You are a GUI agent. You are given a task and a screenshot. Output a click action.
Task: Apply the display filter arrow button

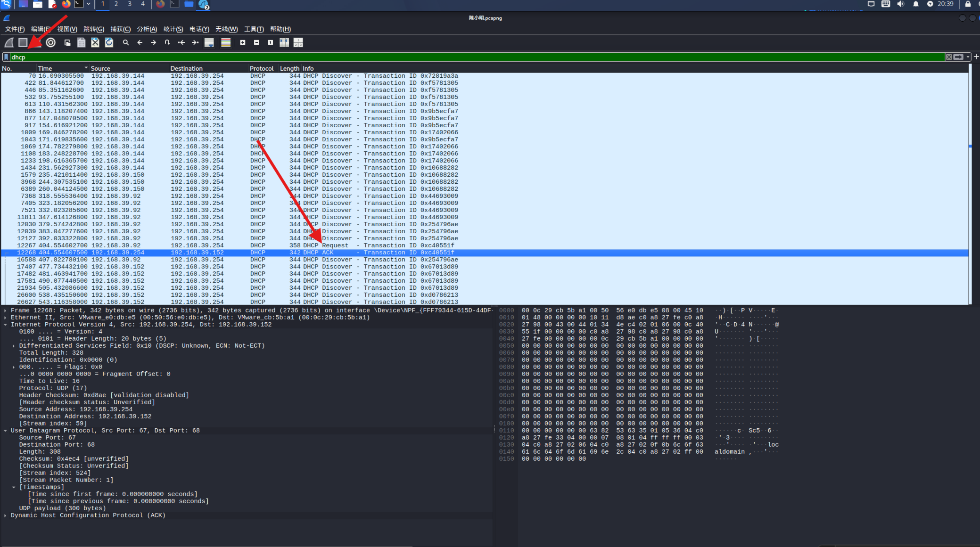(959, 57)
